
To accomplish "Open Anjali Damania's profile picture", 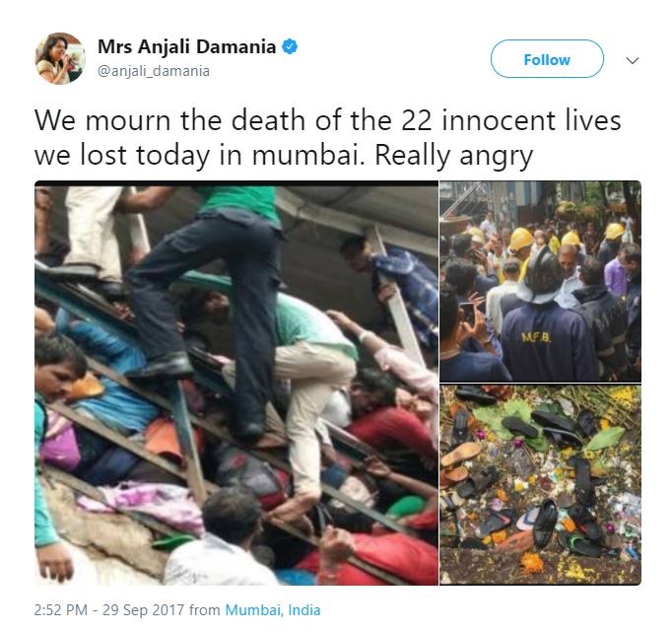I will click(60, 58).
